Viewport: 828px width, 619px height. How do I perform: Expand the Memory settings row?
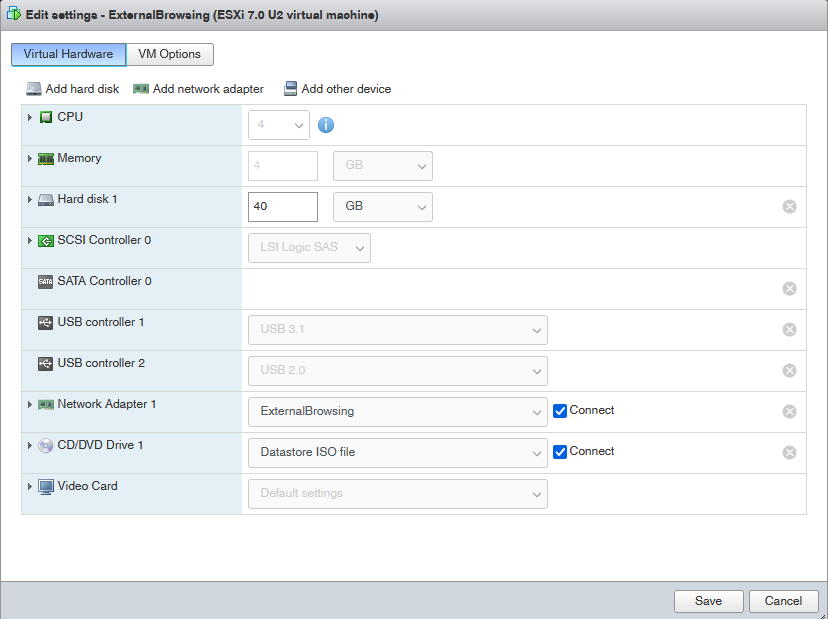click(31, 158)
